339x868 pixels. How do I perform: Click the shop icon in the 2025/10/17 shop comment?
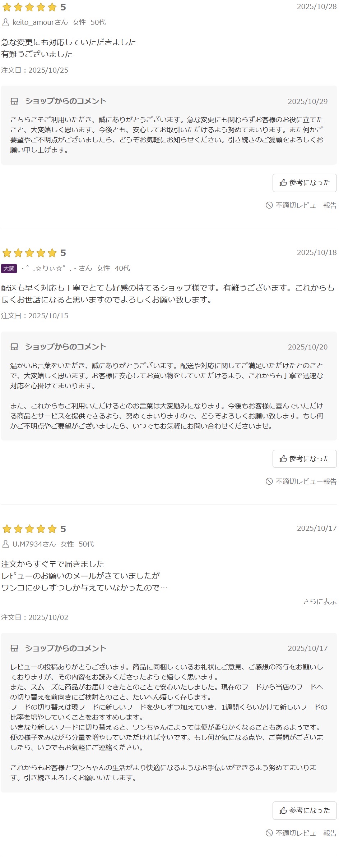point(14,648)
